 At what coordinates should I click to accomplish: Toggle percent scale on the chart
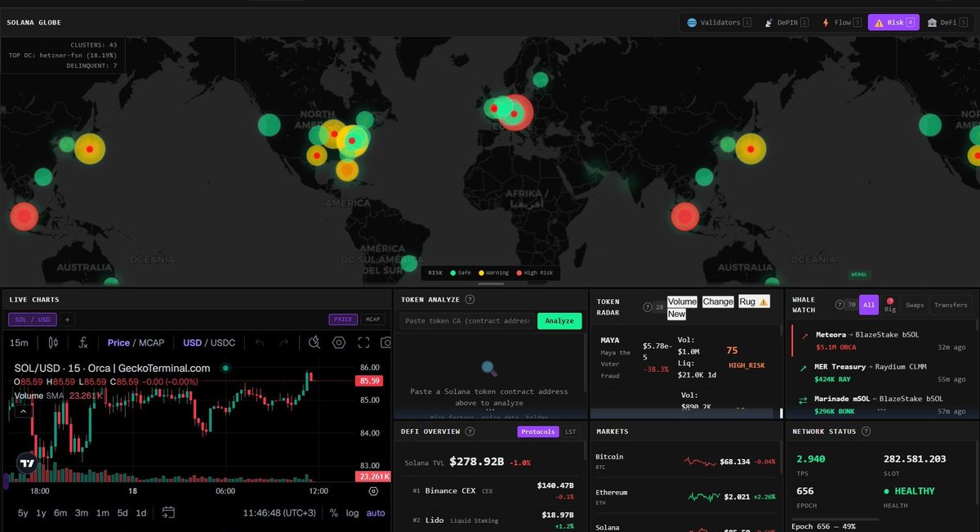[334, 513]
